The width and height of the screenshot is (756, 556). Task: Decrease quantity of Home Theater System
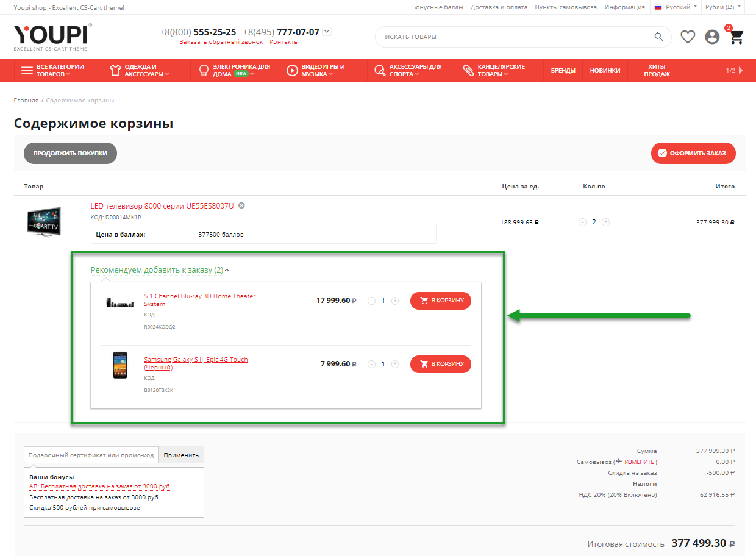coord(372,301)
